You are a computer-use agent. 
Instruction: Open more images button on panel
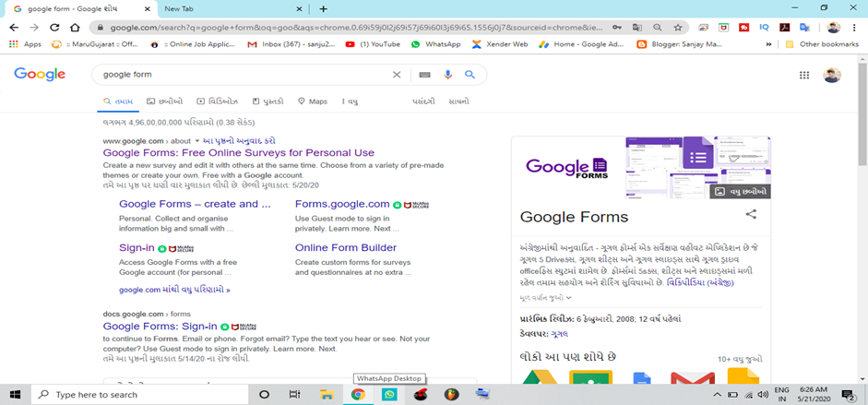point(740,191)
